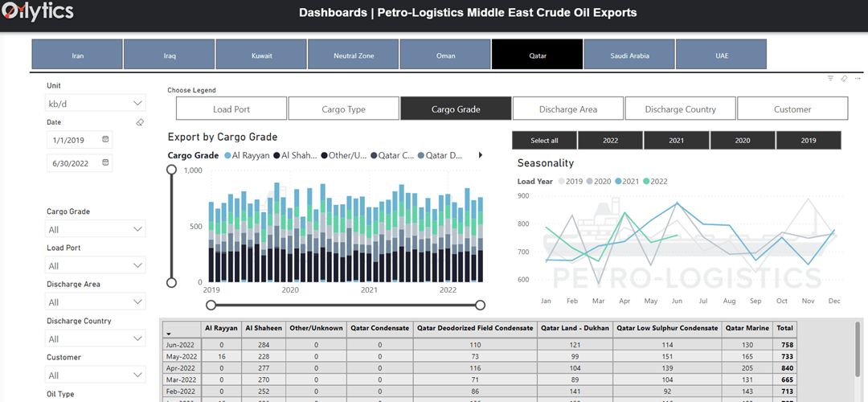Click Qatar Deodorized Field Condensate column header
The width and height of the screenshot is (868, 402).
(x=475, y=328)
